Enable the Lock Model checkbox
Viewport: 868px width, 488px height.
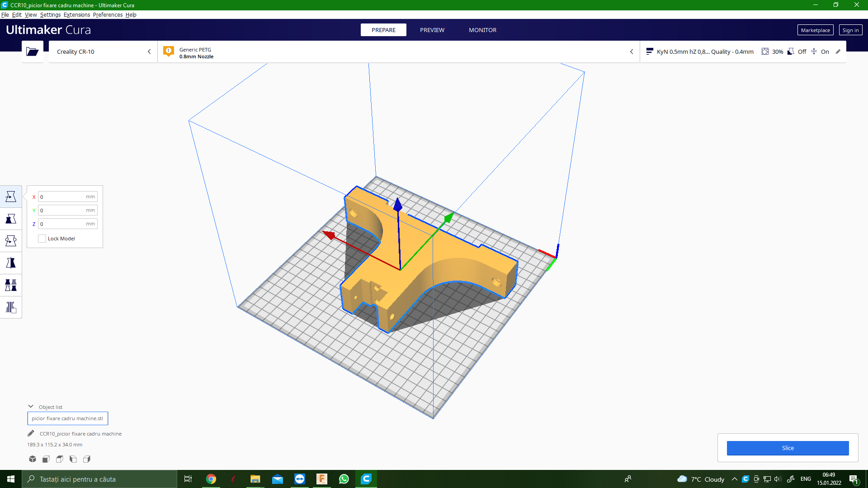coord(42,239)
